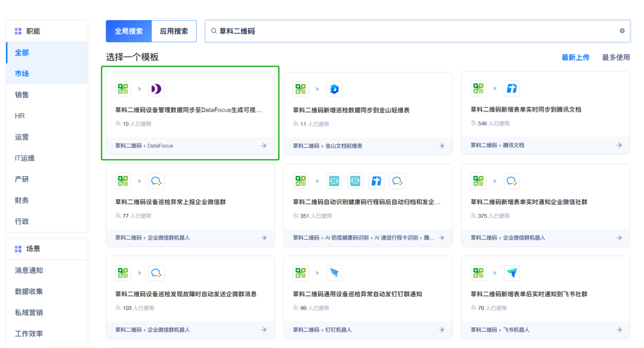Click 草料二维码 icon in 飞书社群 card
The image size is (644, 348).
point(478,273)
